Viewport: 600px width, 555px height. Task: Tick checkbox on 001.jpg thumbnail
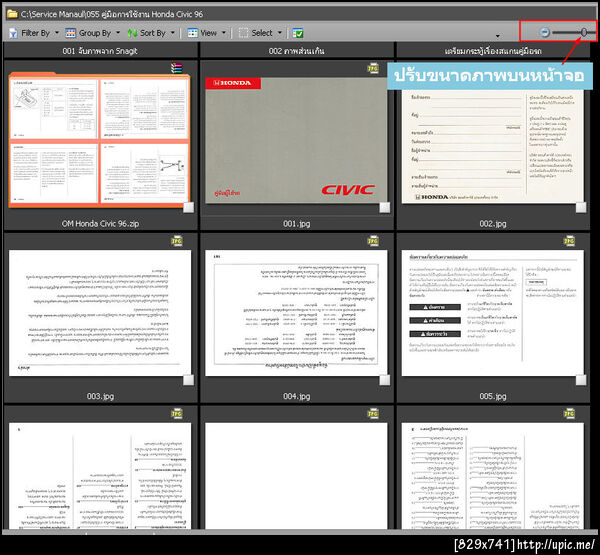click(x=385, y=207)
